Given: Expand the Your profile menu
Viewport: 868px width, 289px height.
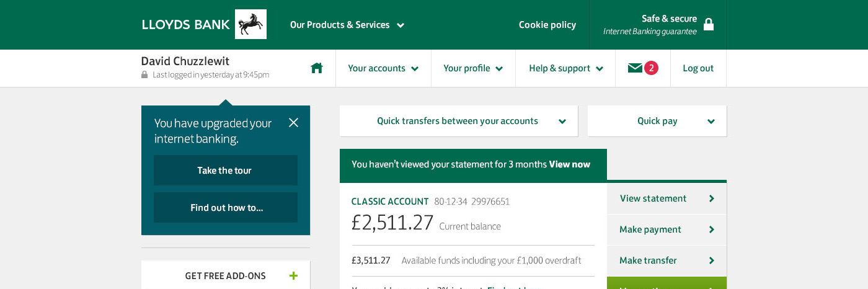Looking at the screenshot, I should tap(473, 68).
